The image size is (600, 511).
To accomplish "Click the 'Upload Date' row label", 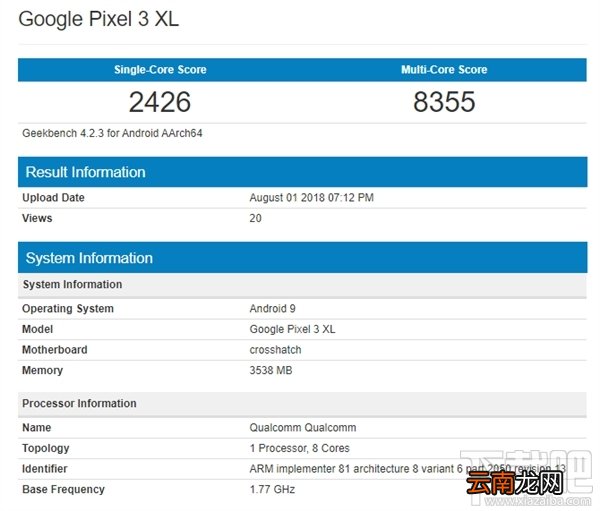I will coord(53,198).
